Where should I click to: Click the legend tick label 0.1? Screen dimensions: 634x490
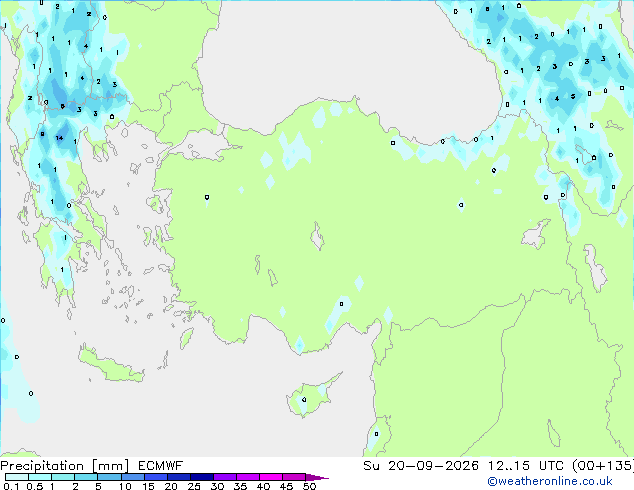click(11, 486)
